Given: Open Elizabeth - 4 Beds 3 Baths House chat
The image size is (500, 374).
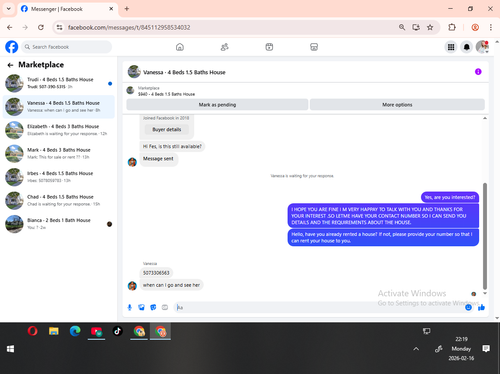Looking at the screenshot, I should [59, 130].
